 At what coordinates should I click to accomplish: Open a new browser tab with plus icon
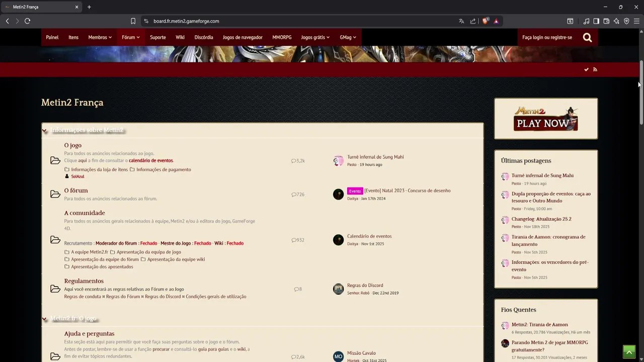coord(89,7)
